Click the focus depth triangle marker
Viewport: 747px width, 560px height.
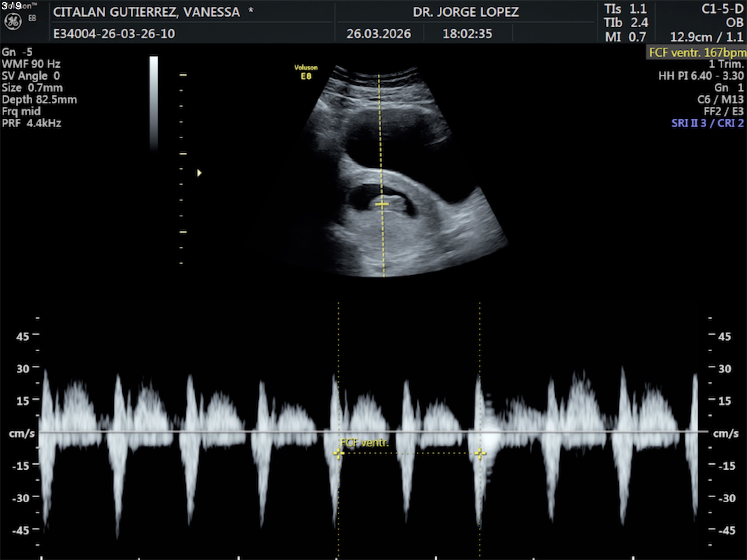[x=199, y=173]
